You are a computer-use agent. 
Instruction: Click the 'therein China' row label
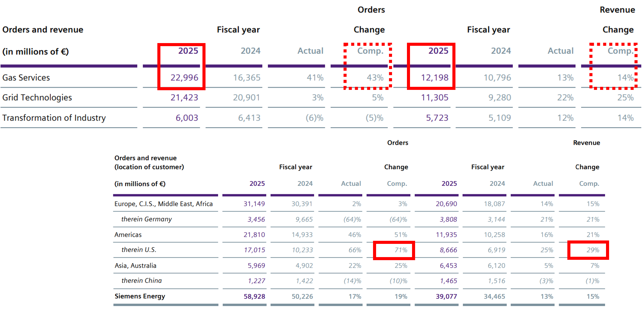pos(141,280)
